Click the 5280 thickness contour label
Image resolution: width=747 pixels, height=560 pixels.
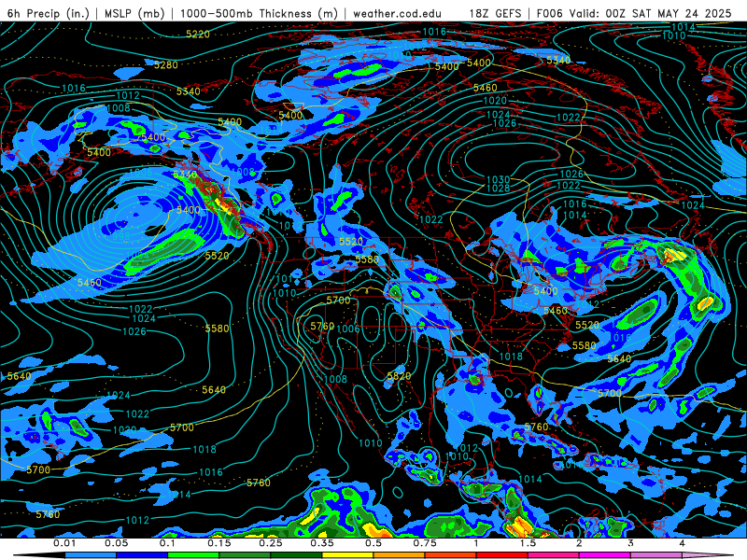(x=166, y=64)
